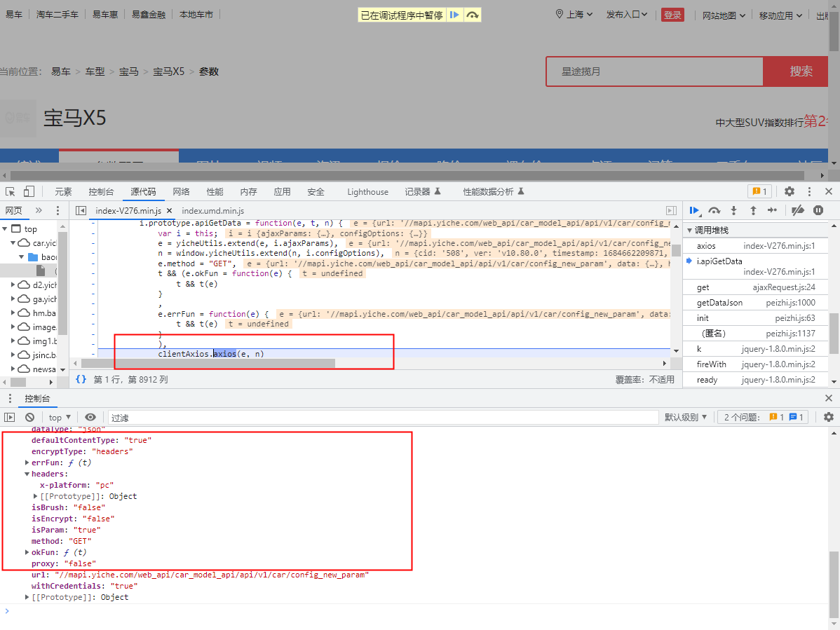Click the navigator tree vertical scrollbar
840x630 pixels.
point(62,284)
